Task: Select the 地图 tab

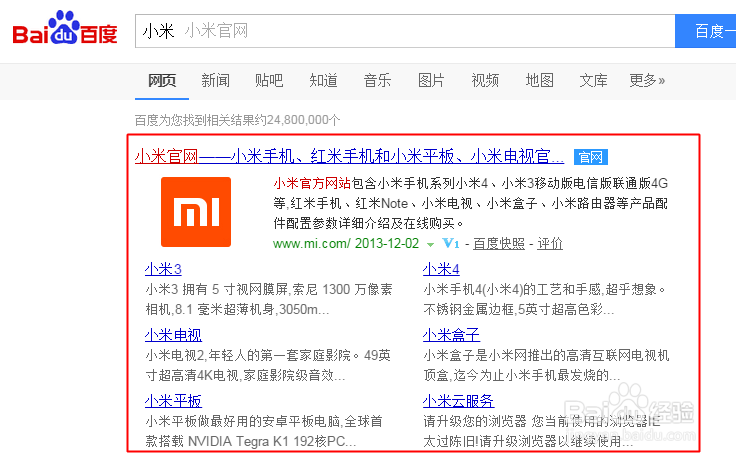Action: coord(539,81)
